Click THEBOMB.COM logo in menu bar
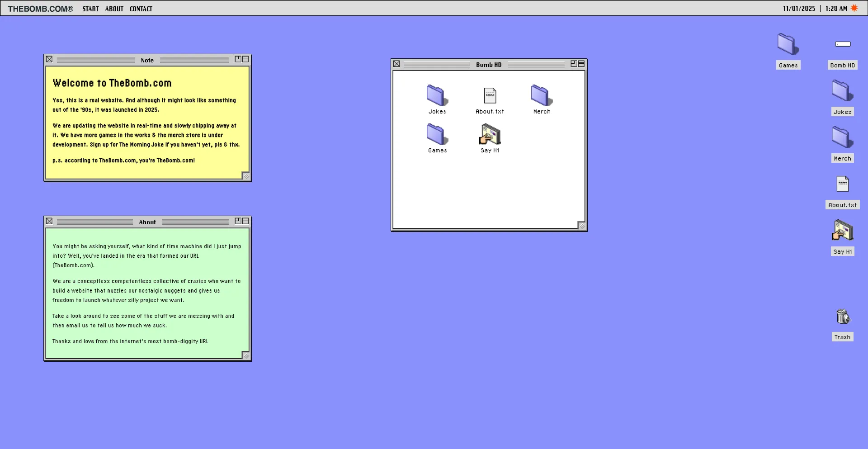 [40, 9]
